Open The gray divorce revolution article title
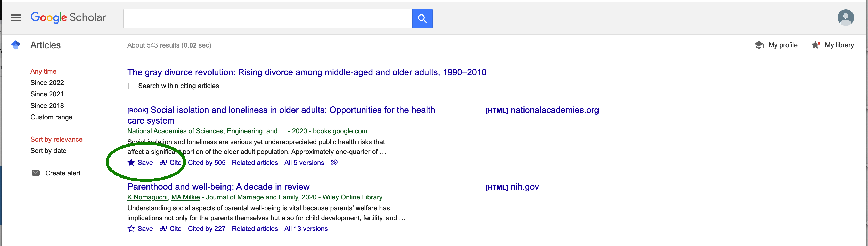Screen dimensions: 868x246 (x=307, y=72)
